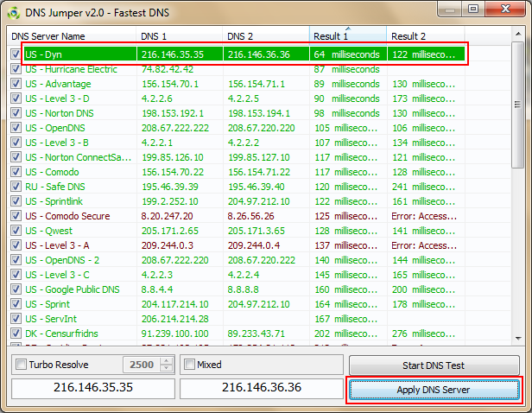The width and height of the screenshot is (532, 413).
Task: Click the primary DNS field showing 216.146.35.35
Action: click(x=93, y=388)
